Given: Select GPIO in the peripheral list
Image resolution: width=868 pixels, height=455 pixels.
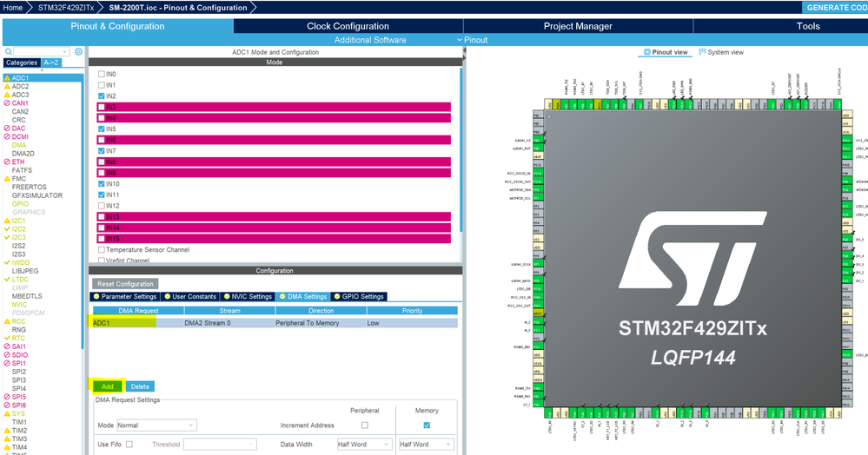Looking at the screenshot, I should click(x=20, y=204).
